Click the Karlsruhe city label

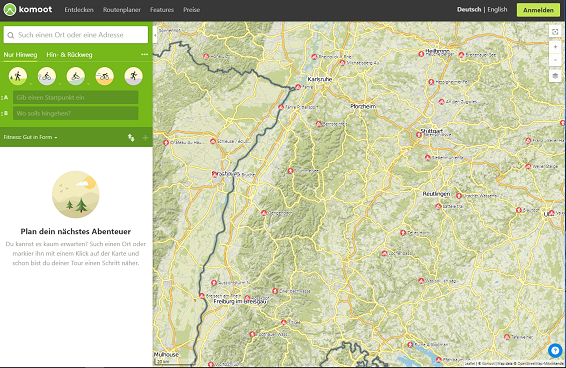click(320, 79)
